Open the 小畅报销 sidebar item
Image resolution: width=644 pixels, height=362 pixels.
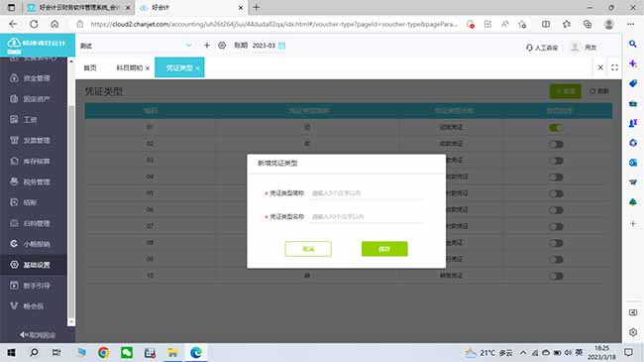click(x=34, y=244)
